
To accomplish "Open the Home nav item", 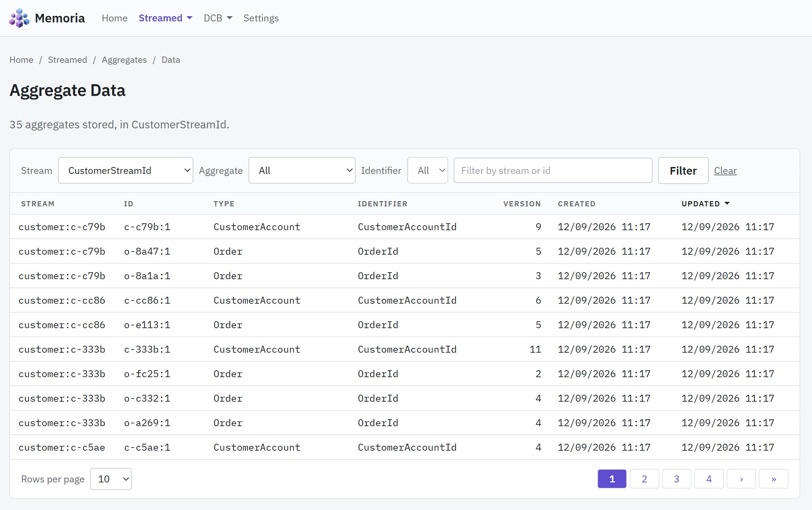I will click(115, 18).
